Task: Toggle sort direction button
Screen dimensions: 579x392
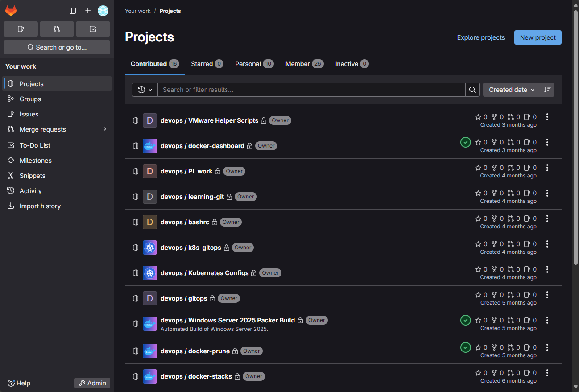Action: (x=547, y=90)
